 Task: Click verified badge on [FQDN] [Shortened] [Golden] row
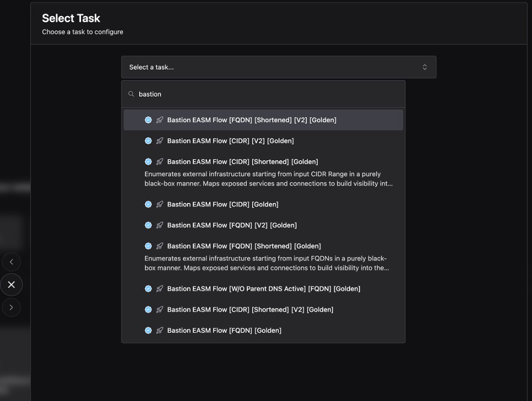[x=148, y=246]
